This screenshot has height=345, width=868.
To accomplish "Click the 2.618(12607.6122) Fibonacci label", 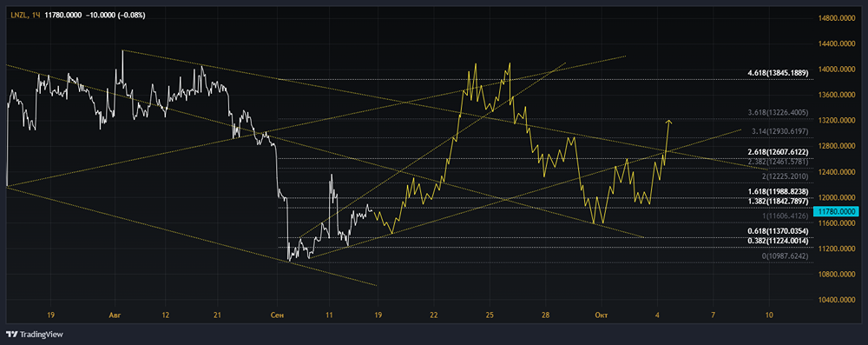I will pyautogui.click(x=778, y=152).
